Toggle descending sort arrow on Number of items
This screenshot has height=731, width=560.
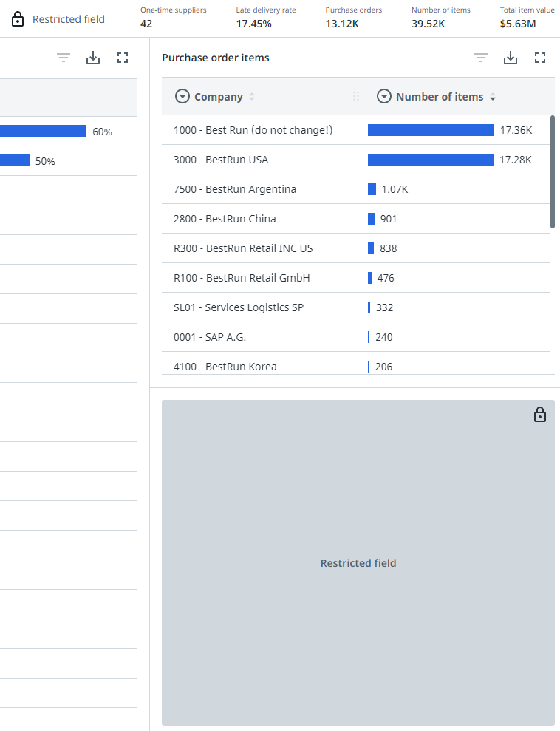493,97
